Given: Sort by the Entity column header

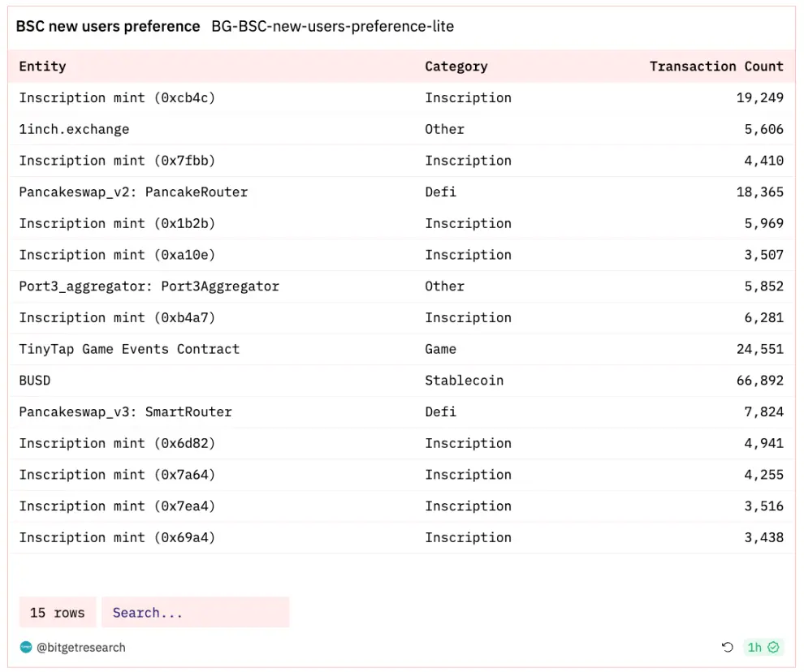Looking at the screenshot, I should tap(42, 67).
